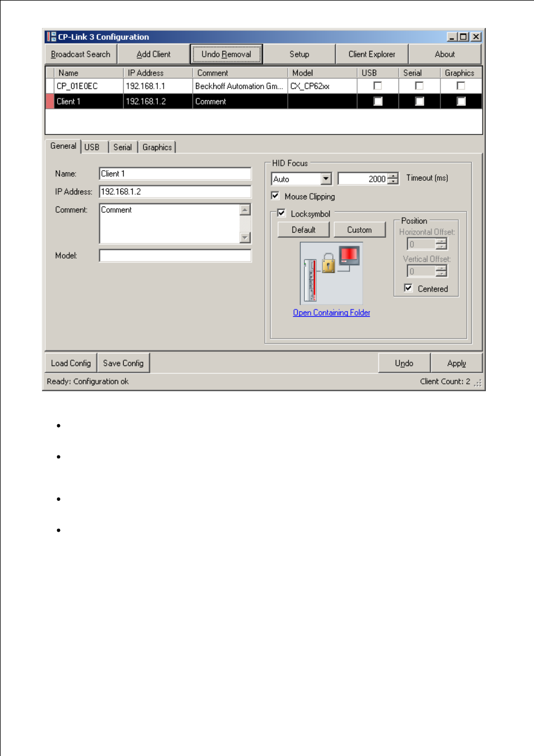
Task: Click the Vertical Offset stepper
Action: click(442, 271)
